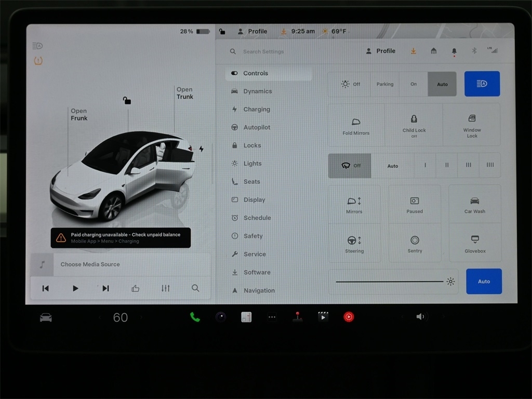Launch the Arcade joystick app
This screenshot has width=532, height=399.
[298, 316]
